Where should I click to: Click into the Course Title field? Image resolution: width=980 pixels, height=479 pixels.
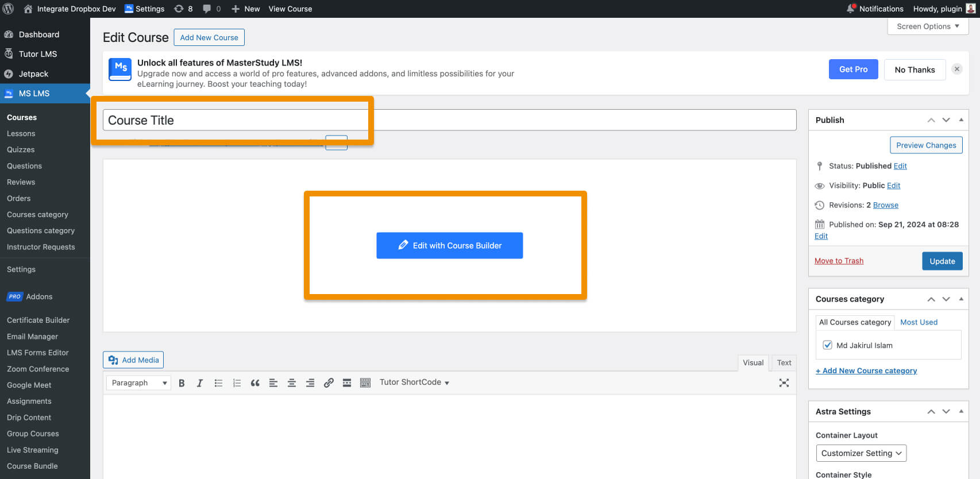click(x=450, y=120)
